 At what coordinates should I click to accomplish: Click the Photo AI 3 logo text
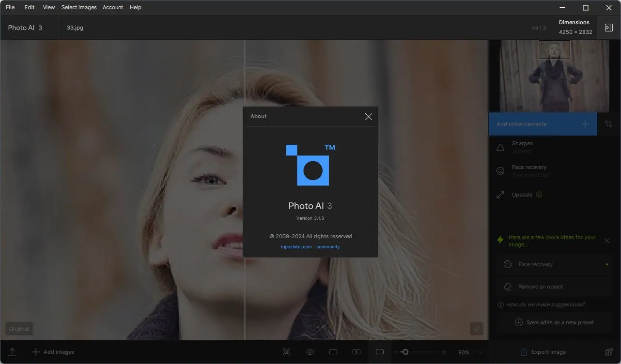coord(25,28)
